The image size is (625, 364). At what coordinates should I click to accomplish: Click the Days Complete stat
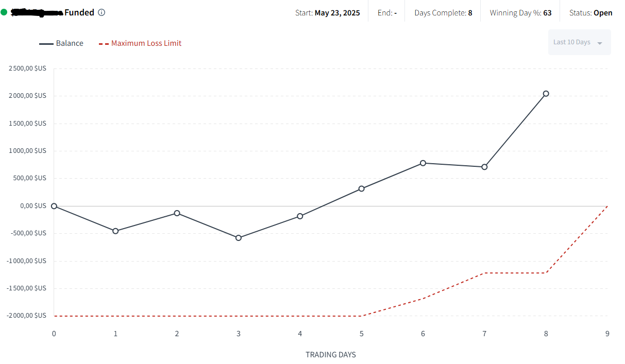pyautogui.click(x=443, y=13)
